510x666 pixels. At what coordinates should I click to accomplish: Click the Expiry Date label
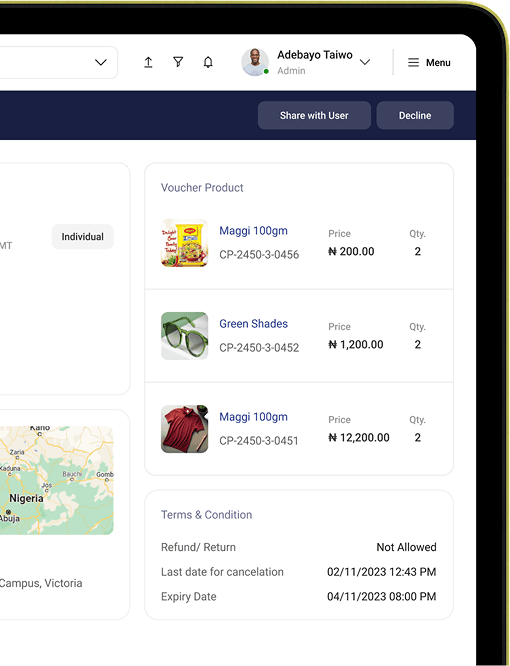tap(189, 596)
